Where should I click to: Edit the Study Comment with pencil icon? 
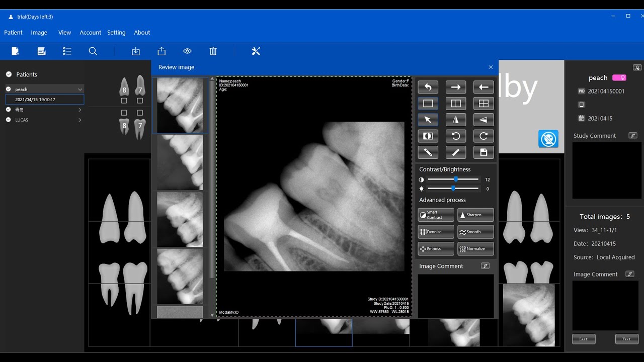(633, 136)
